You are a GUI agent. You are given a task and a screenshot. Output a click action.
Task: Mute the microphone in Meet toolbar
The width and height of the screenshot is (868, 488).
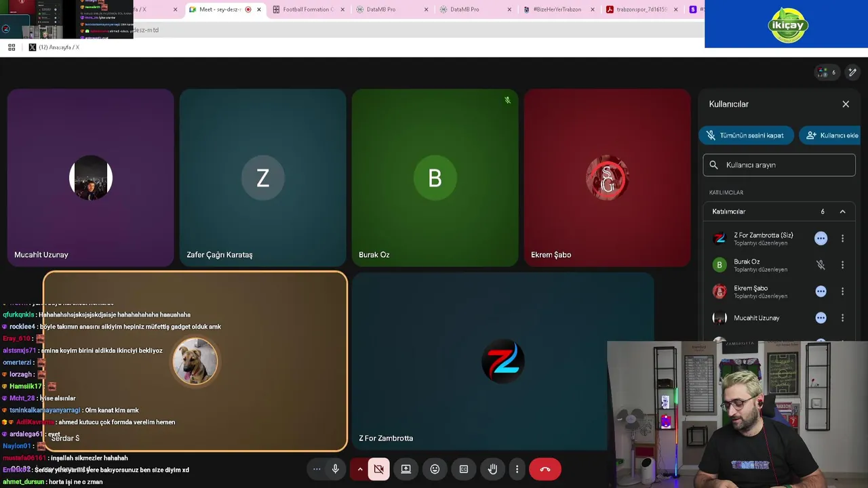(x=335, y=469)
